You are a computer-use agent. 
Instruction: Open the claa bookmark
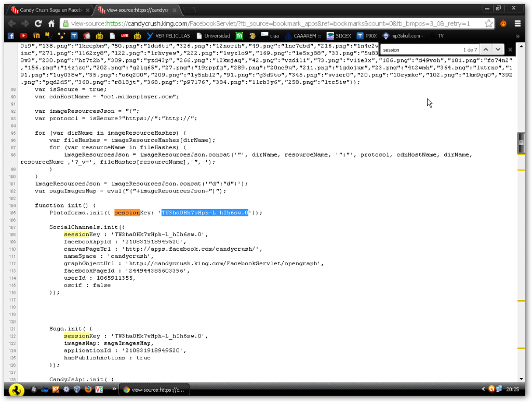click(x=270, y=36)
